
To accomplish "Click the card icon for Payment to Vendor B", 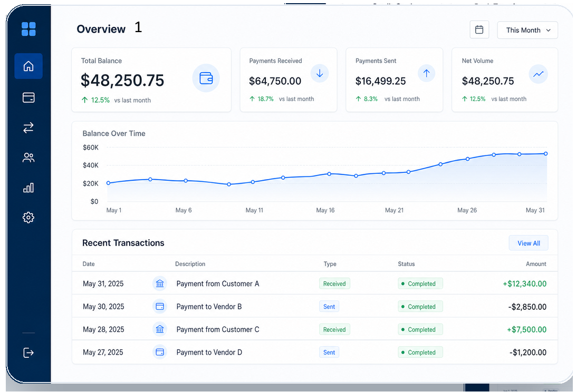I will (x=160, y=307).
